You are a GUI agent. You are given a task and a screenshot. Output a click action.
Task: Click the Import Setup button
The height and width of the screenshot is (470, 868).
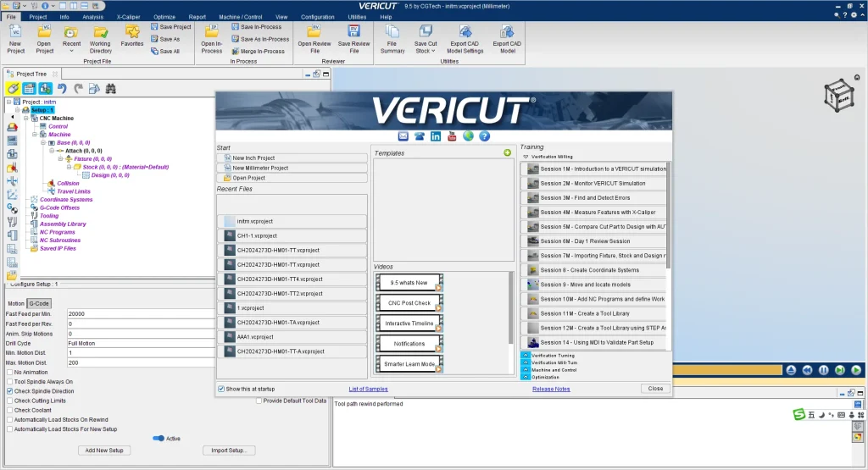coord(229,450)
